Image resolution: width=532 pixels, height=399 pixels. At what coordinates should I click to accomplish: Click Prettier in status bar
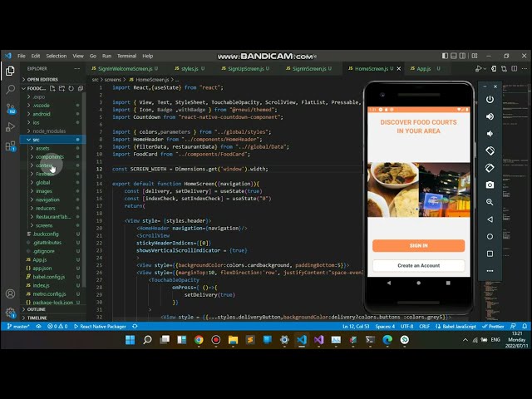[493, 327]
